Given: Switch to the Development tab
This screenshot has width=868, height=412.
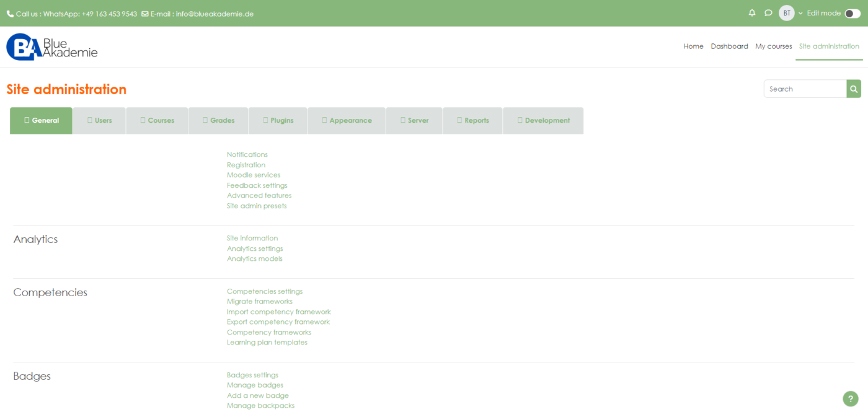Looking at the screenshot, I should (543, 120).
